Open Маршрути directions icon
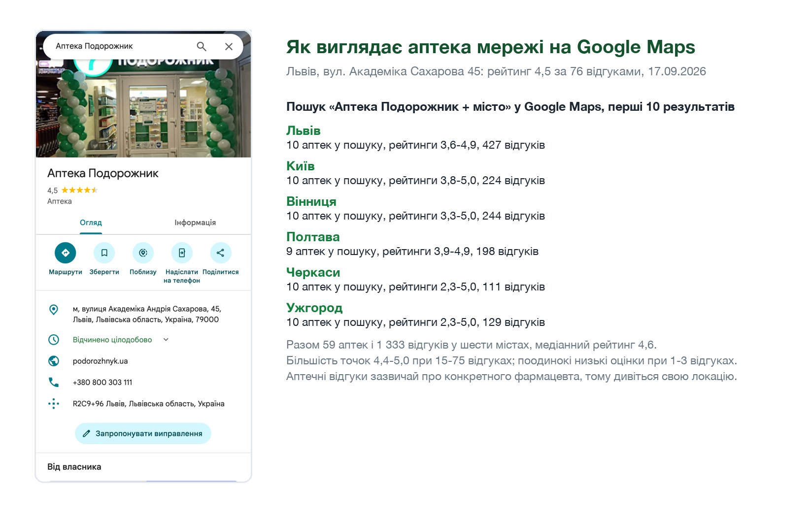This screenshot has width=812, height=512. pos(65,253)
